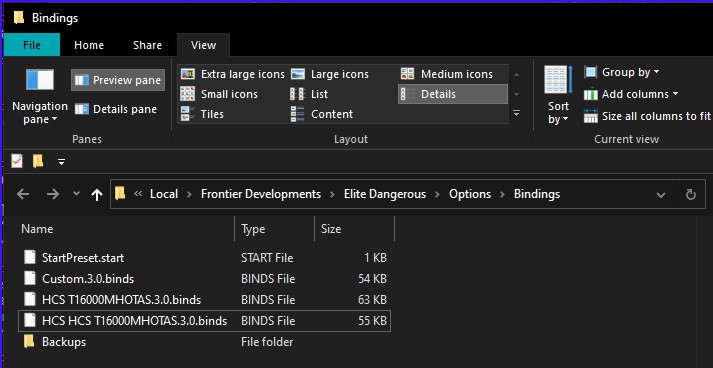Select the StartPreset.start file
Image resolution: width=713 pixels, height=368 pixels.
click(x=204, y=257)
